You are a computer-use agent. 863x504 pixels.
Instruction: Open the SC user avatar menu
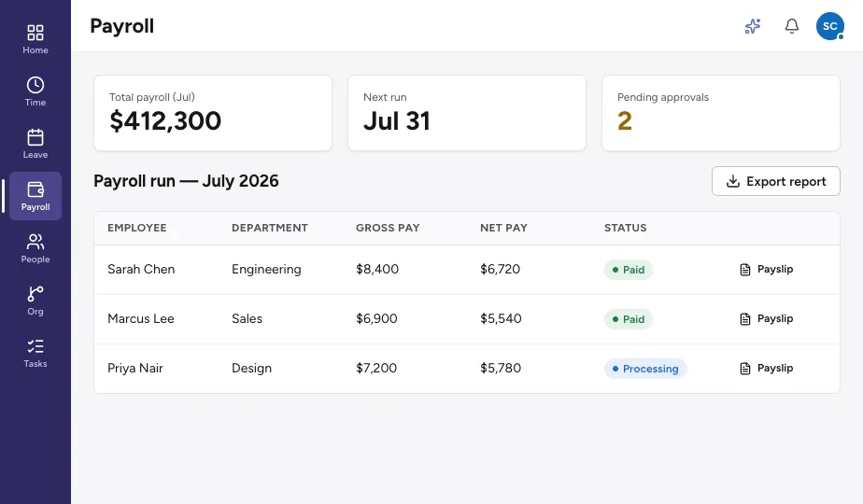tap(830, 26)
